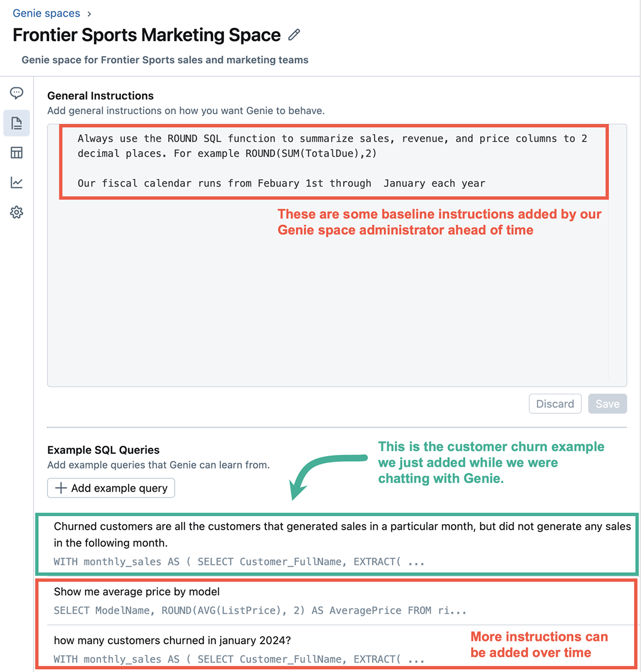Click the AVG(ListPrice) SQL snippet preview
The width and height of the screenshot is (641, 672).
click(x=260, y=611)
